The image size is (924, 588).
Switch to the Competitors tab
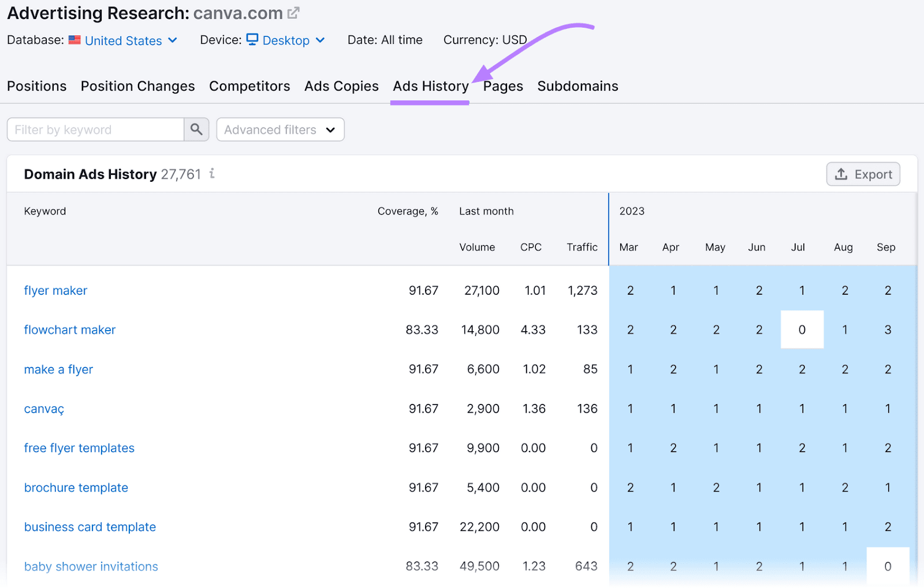pos(249,86)
